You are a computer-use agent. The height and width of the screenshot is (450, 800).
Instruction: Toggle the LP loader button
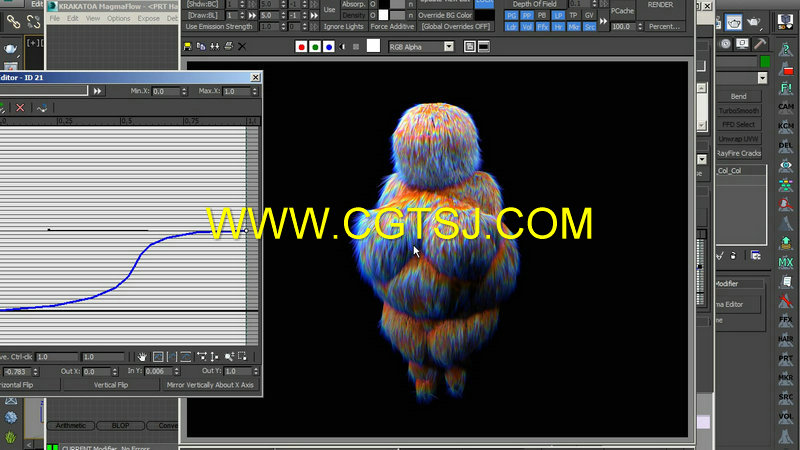pyautogui.click(x=558, y=15)
